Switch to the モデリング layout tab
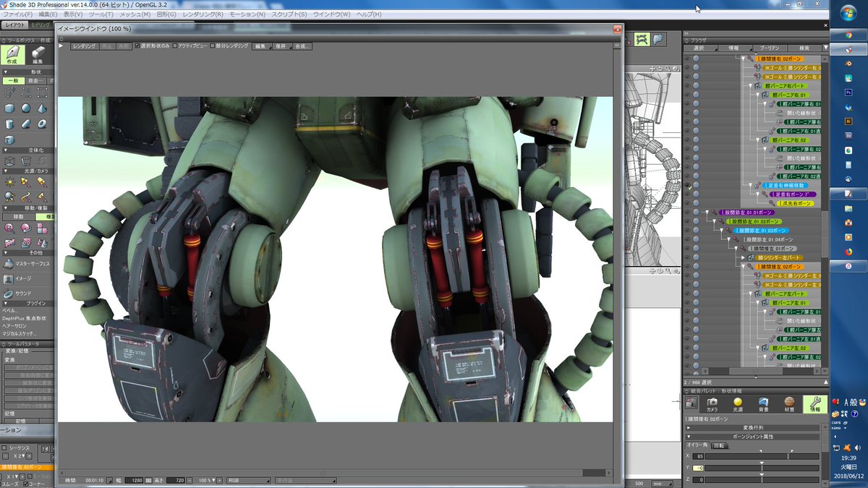This screenshot has height=488, width=868. point(41,26)
